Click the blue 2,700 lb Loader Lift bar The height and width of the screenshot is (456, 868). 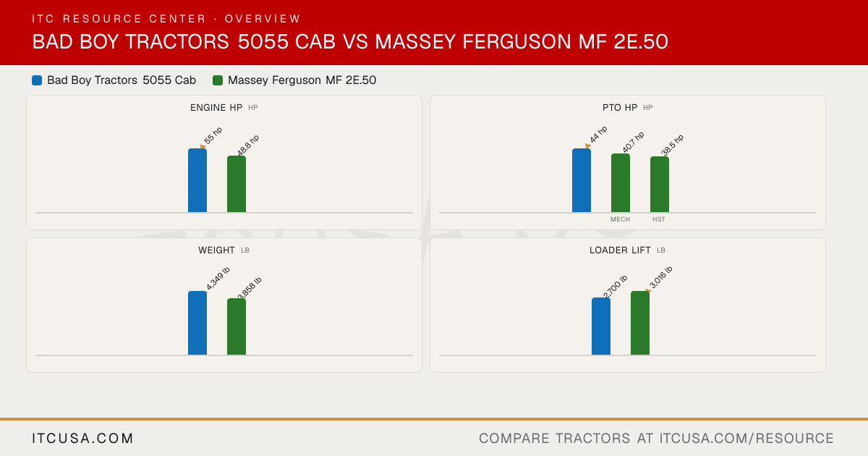tap(601, 326)
